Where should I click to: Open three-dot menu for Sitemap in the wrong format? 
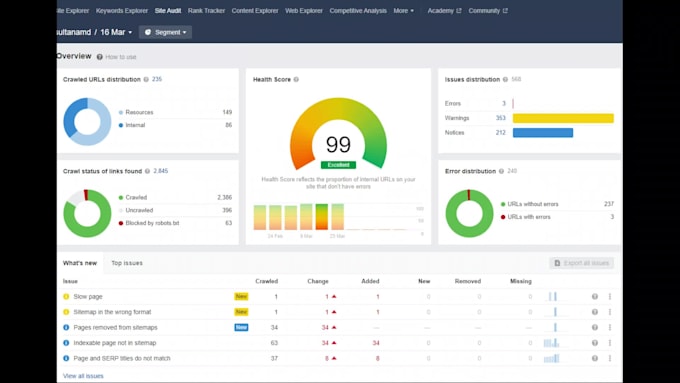(x=610, y=312)
